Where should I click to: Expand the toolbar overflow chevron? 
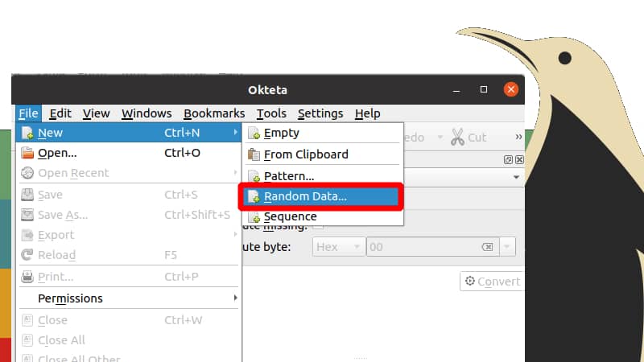[x=518, y=137]
